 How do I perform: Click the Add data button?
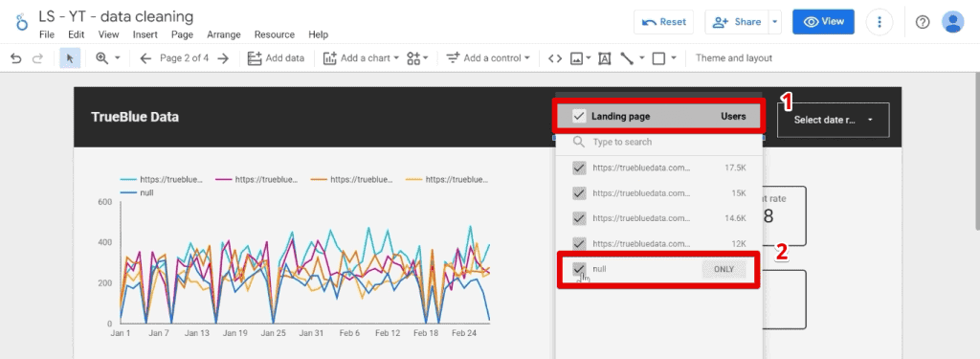click(x=276, y=58)
